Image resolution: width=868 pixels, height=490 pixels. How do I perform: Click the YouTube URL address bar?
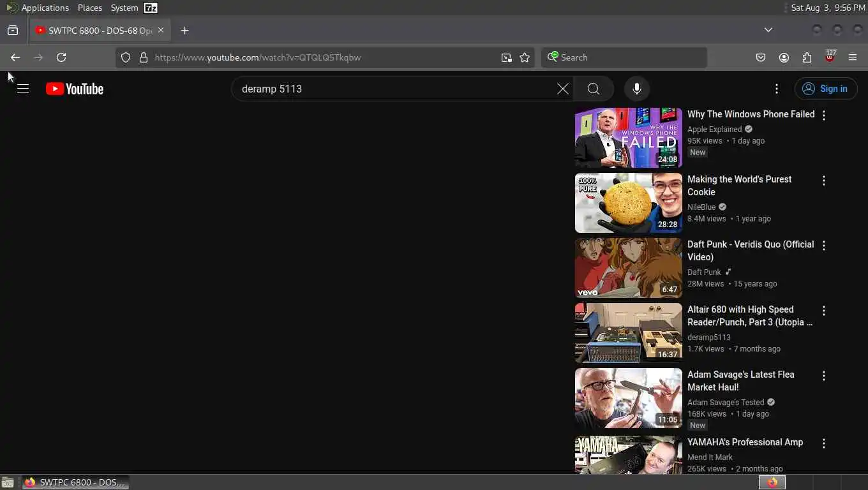(324, 57)
